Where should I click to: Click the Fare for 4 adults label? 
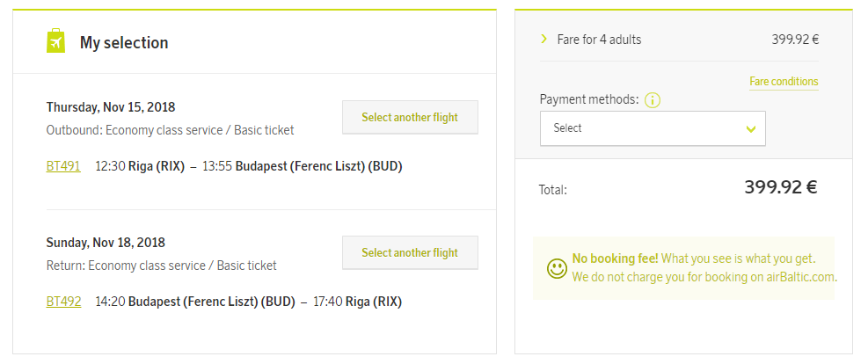click(599, 40)
